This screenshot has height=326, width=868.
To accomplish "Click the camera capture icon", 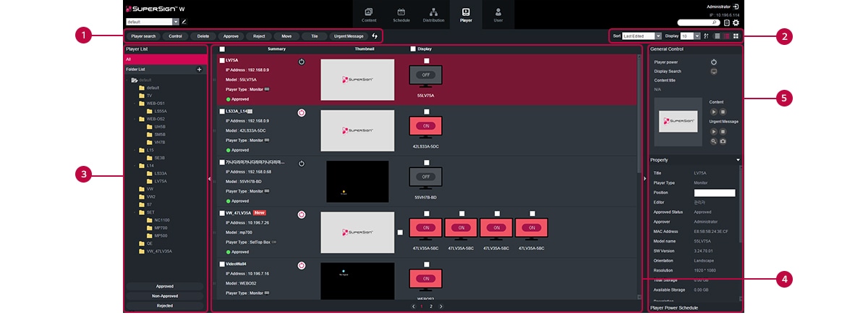I will click(x=723, y=141).
